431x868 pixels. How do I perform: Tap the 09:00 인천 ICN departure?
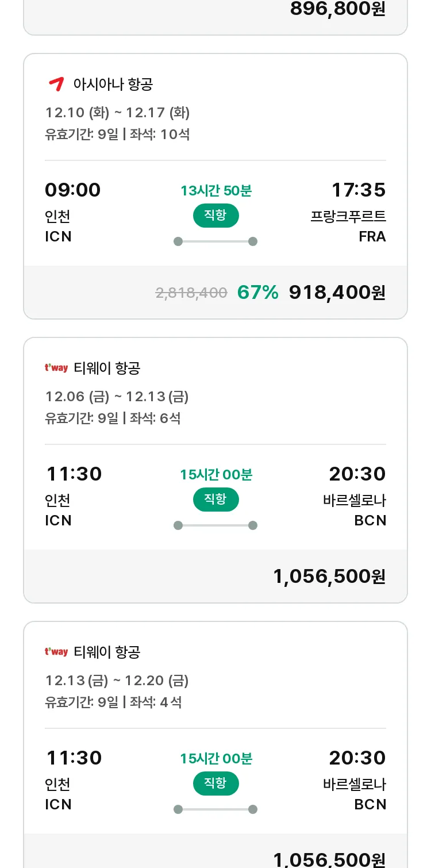(73, 212)
